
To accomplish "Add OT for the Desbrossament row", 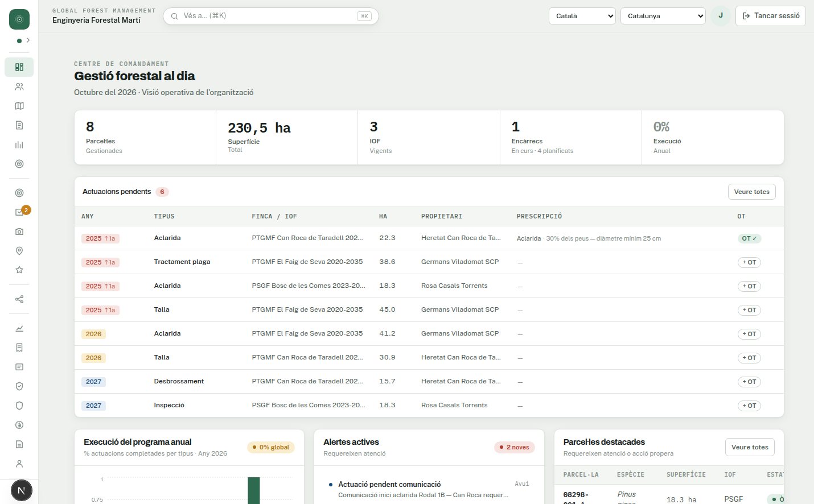I will [x=749, y=382].
